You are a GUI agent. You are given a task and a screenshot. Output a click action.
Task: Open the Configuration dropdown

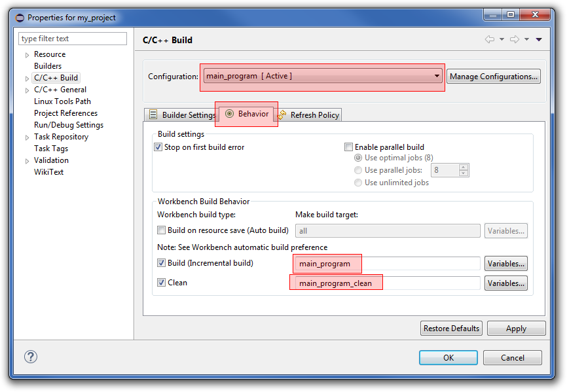pyautogui.click(x=437, y=76)
